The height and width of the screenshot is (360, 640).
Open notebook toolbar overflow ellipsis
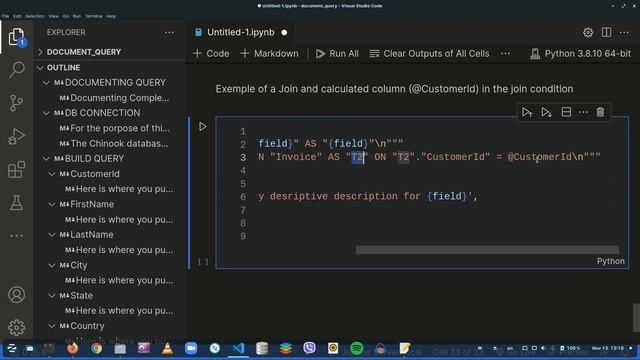click(505, 53)
